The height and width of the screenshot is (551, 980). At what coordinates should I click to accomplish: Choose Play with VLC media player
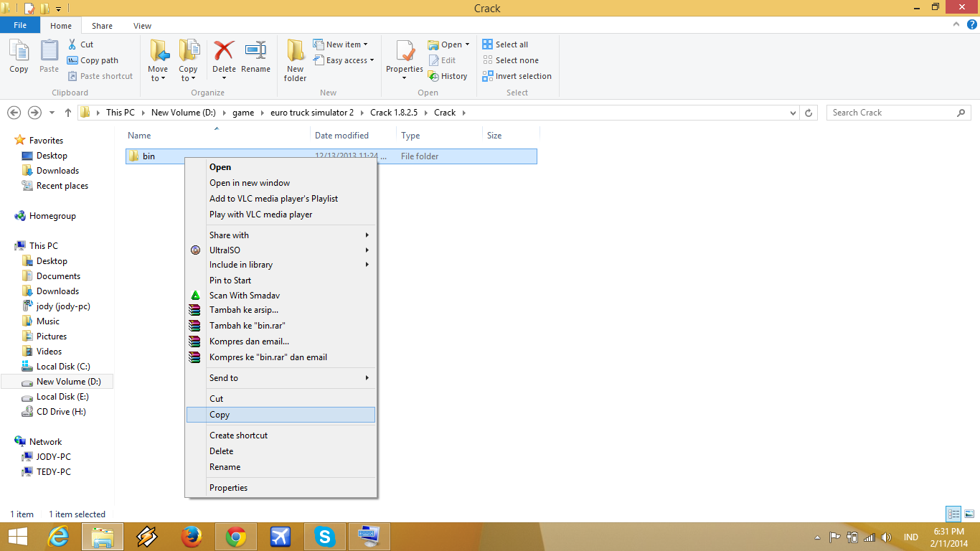pos(281,215)
